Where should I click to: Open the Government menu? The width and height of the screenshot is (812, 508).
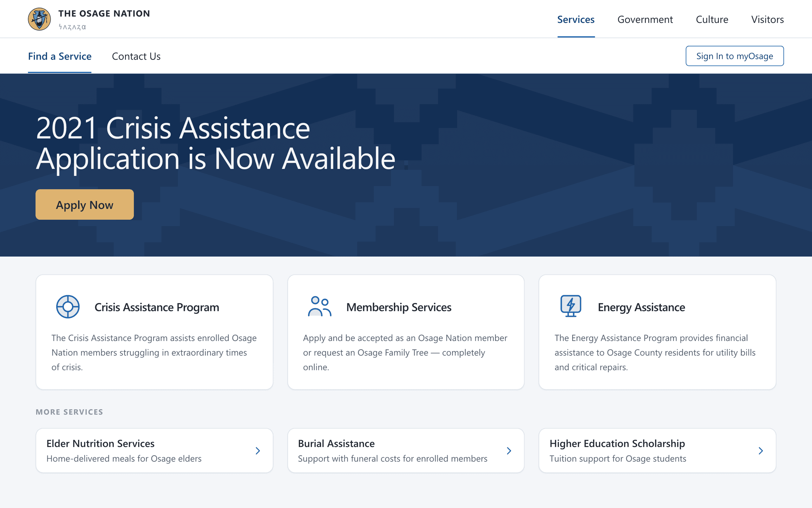click(645, 19)
